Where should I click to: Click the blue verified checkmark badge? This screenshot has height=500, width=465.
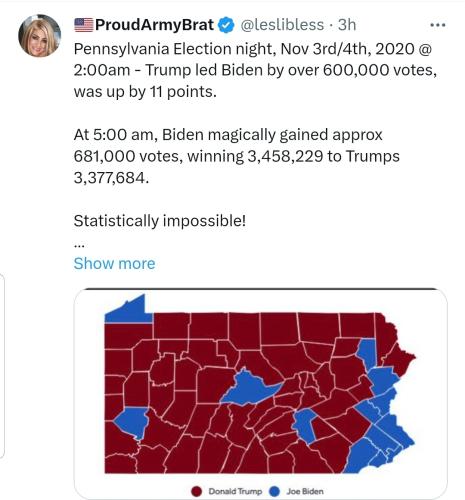[226, 25]
